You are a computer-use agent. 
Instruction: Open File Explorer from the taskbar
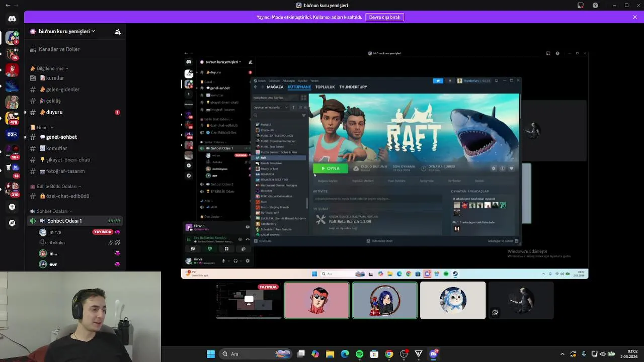[x=330, y=354]
